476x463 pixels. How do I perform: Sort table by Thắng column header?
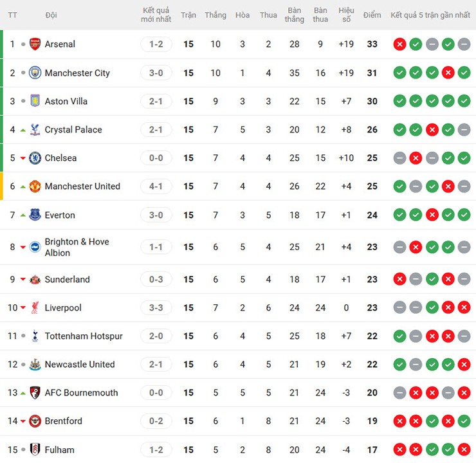215,15
